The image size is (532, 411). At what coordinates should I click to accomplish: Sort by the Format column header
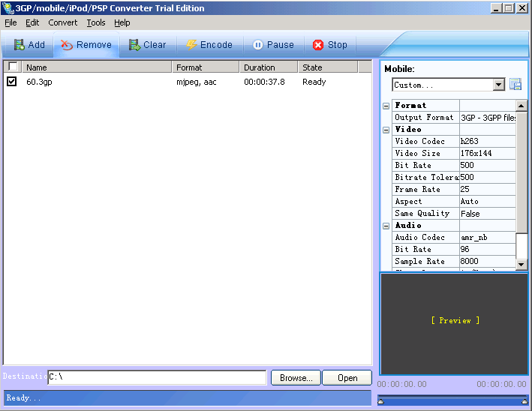pyautogui.click(x=206, y=67)
